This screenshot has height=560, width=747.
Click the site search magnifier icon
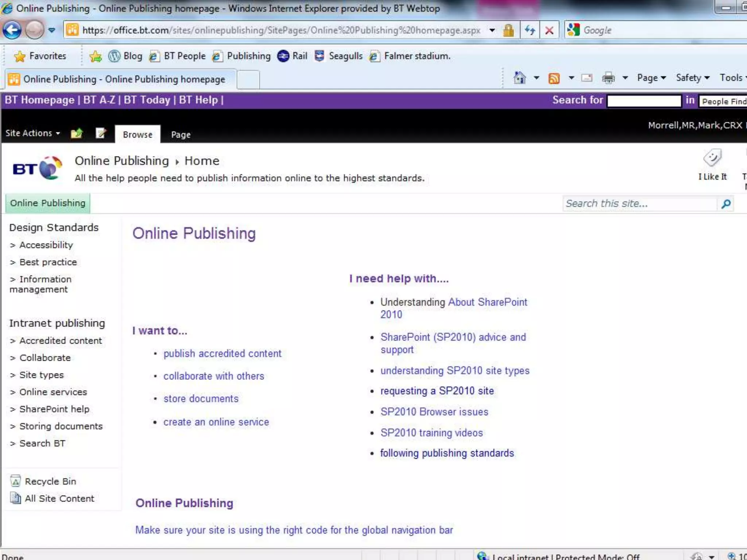pyautogui.click(x=726, y=204)
